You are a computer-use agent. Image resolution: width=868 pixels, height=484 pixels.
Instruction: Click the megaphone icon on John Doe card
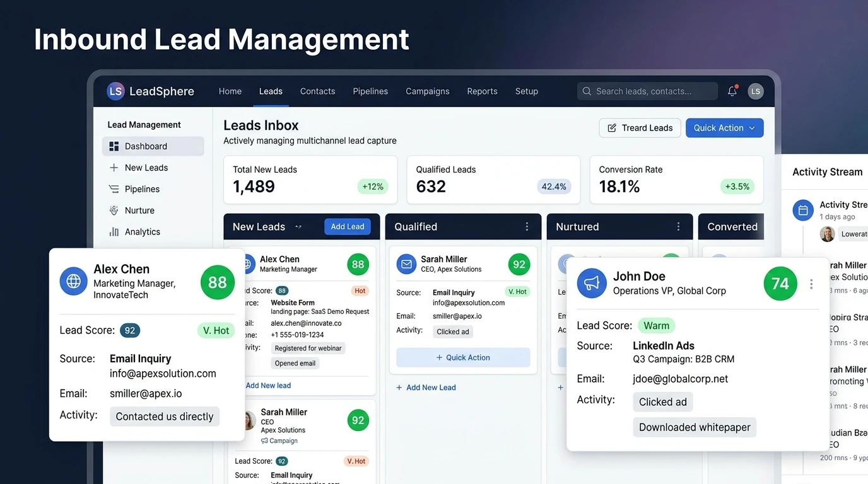click(x=592, y=284)
